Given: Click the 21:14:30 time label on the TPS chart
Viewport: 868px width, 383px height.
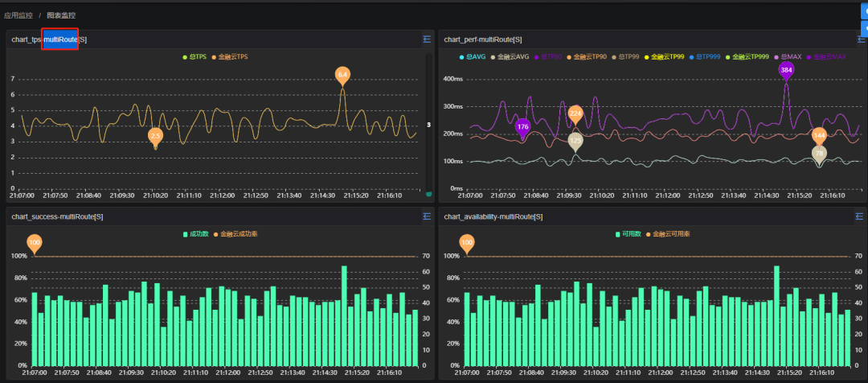Looking at the screenshot, I should click(323, 196).
